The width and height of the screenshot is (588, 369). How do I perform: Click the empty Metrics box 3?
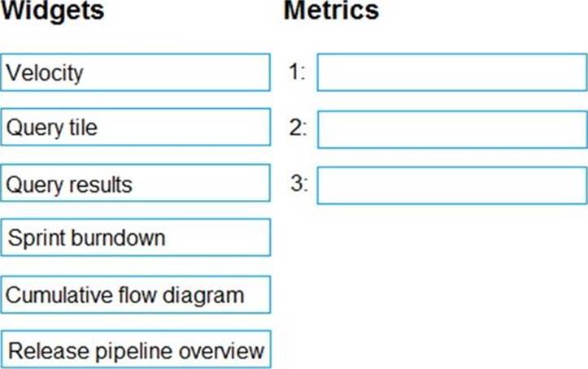tap(451, 185)
